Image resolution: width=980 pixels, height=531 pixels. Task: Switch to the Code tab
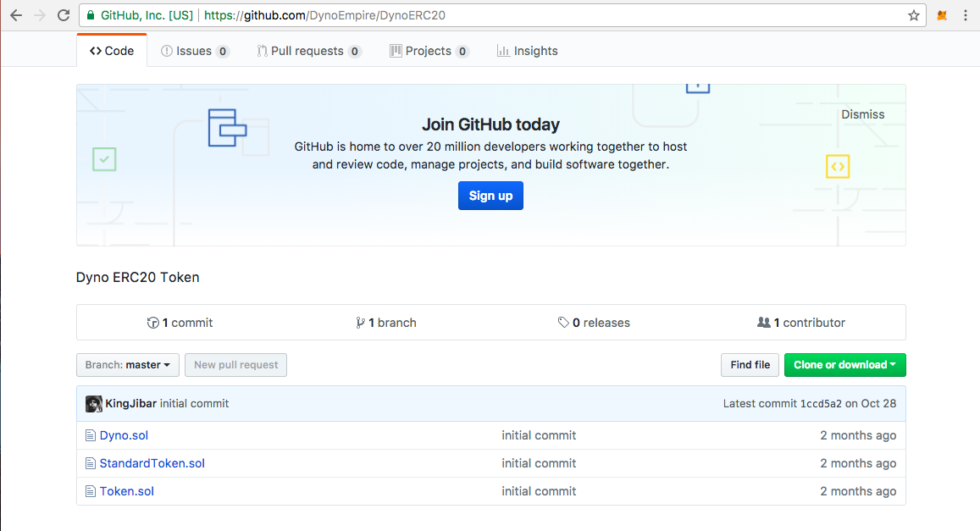tap(112, 51)
